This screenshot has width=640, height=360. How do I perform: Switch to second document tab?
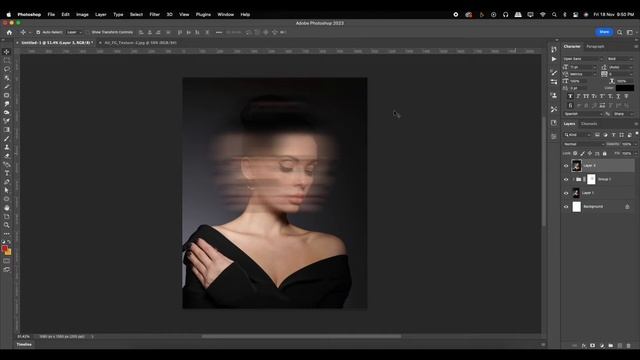[140, 42]
